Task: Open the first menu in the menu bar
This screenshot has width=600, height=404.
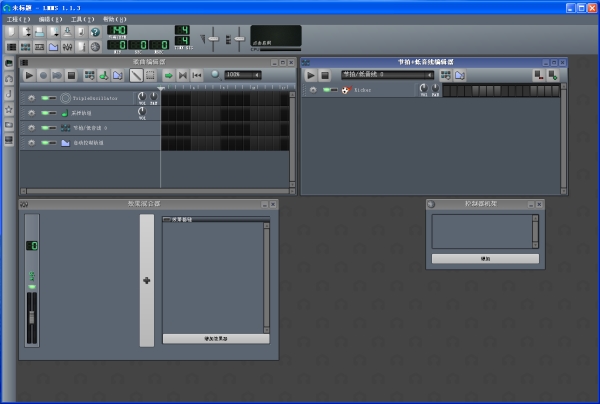Action: click(17, 19)
